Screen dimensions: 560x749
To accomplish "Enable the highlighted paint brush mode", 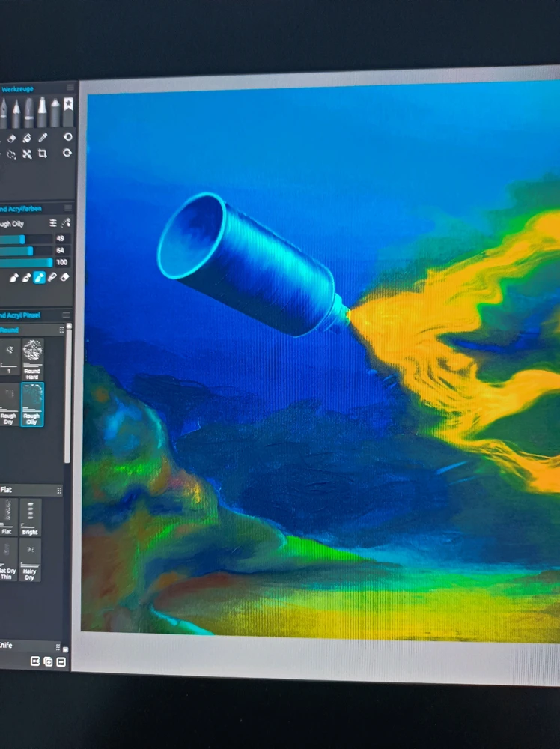I will tap(39, 277).
